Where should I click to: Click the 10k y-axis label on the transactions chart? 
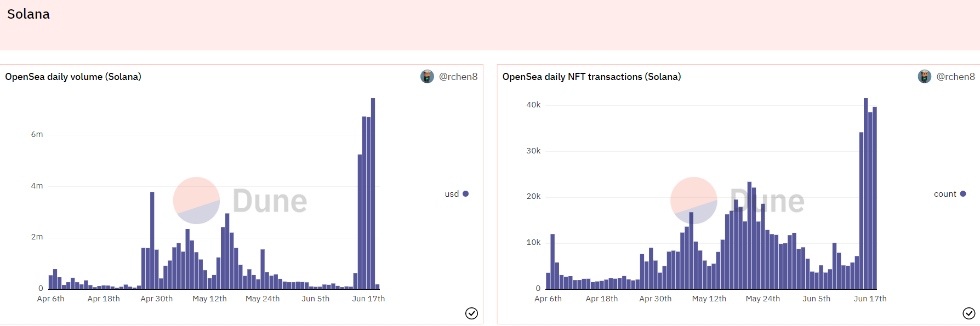pos(533,242)
